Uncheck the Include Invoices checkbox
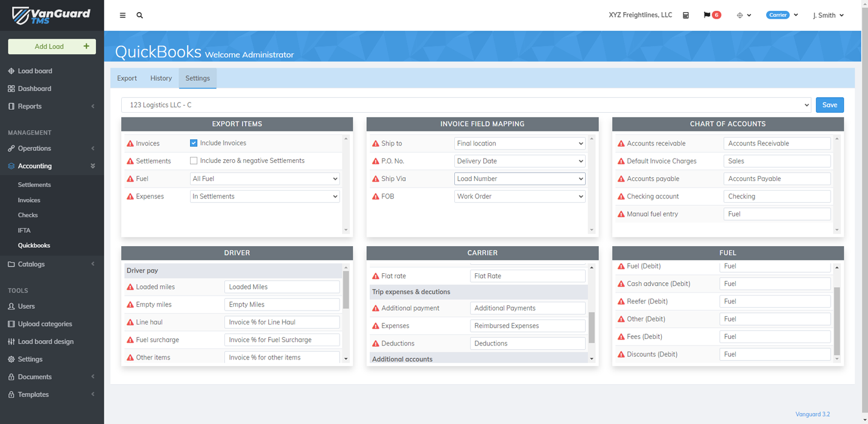868x424 pixels. coord(194,143)
